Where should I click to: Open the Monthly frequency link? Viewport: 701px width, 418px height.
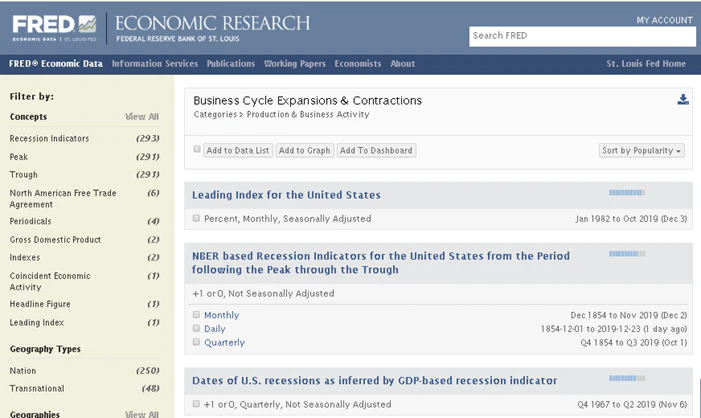click(x=222, y=315)
